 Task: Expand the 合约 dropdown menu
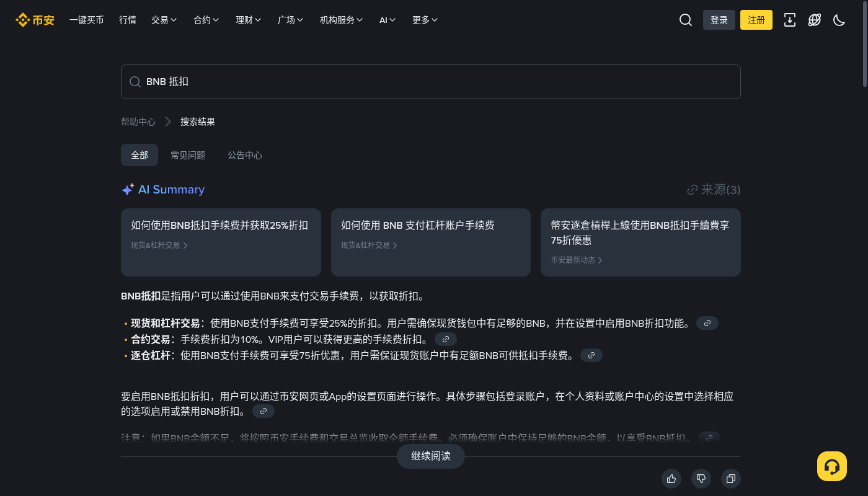(206, 20)
